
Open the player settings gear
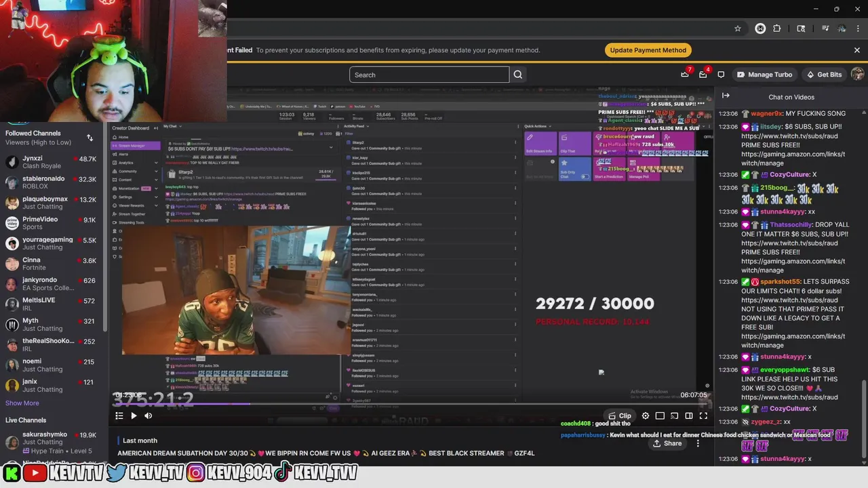coord(646,415)
